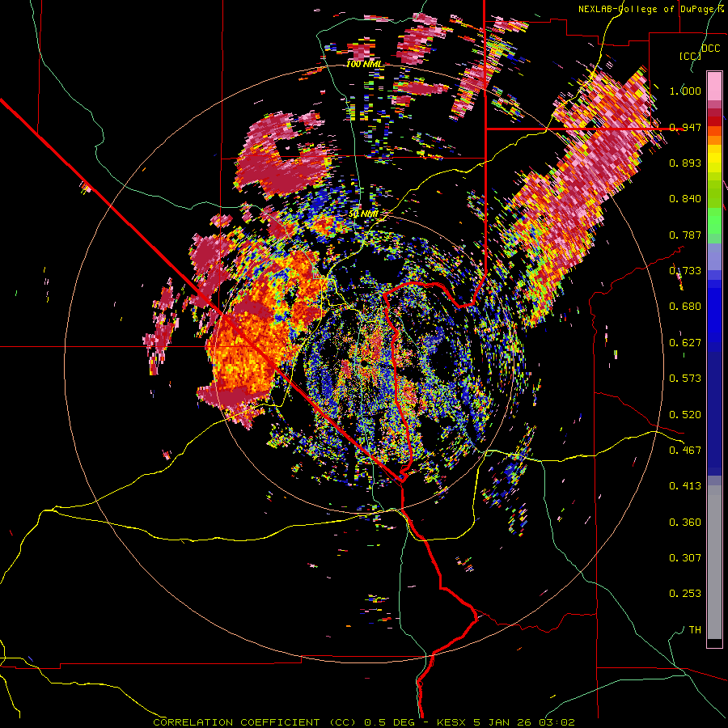Screen dimensions: 728x728
Task: Select the 0.840 scale value label
Action: (685, 199)
